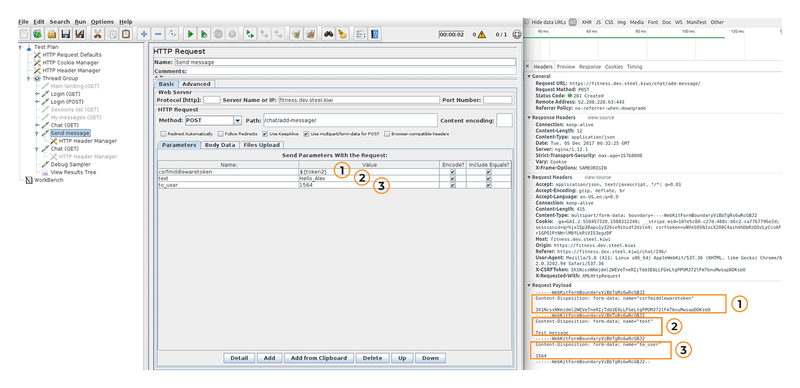Viewport: 800px width, 388px height.
Task: Switch to the Advanced tab
Action: click(196, 84)
